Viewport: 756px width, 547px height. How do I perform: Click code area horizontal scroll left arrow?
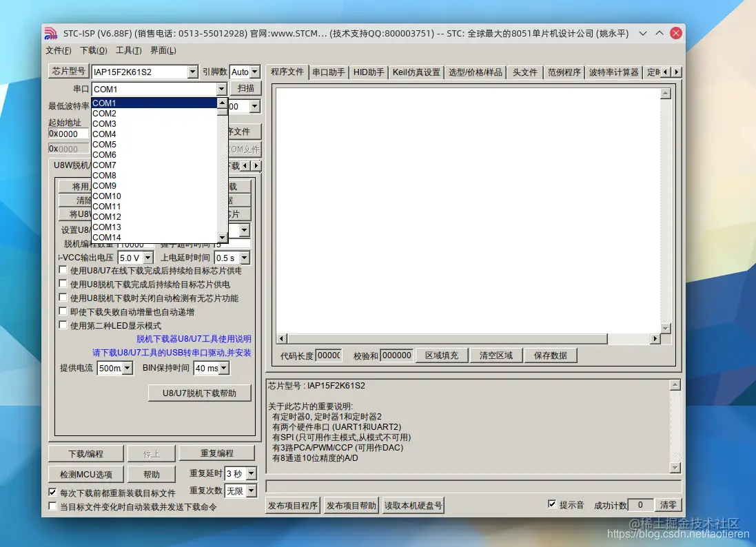pos(283,339)
